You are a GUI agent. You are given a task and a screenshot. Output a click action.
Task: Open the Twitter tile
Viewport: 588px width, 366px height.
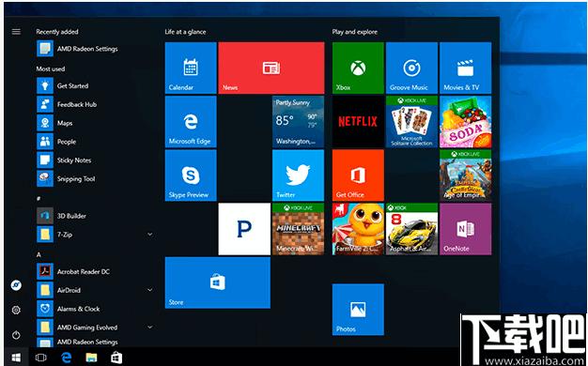(x=298, y=175)
